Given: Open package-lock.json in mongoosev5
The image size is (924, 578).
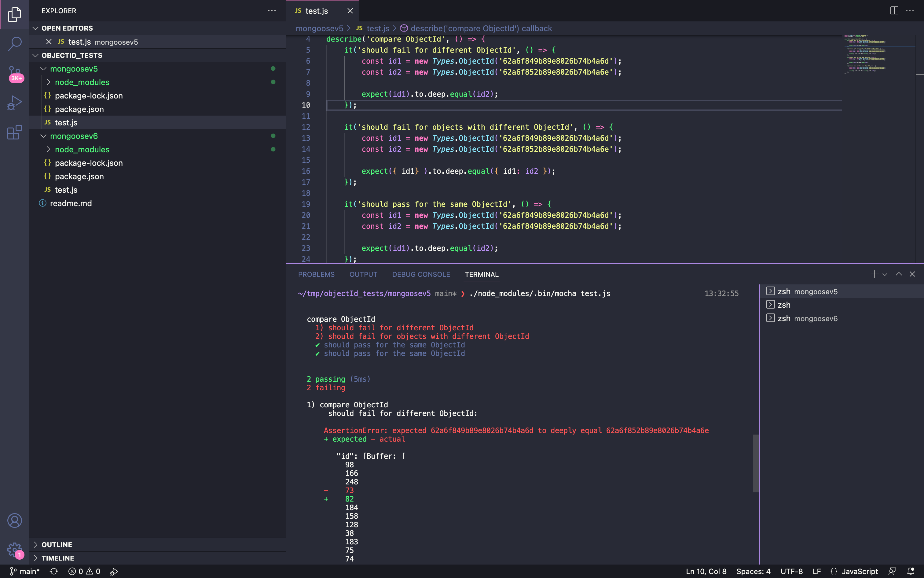Looking at the screenshot, I should (158, 95).
